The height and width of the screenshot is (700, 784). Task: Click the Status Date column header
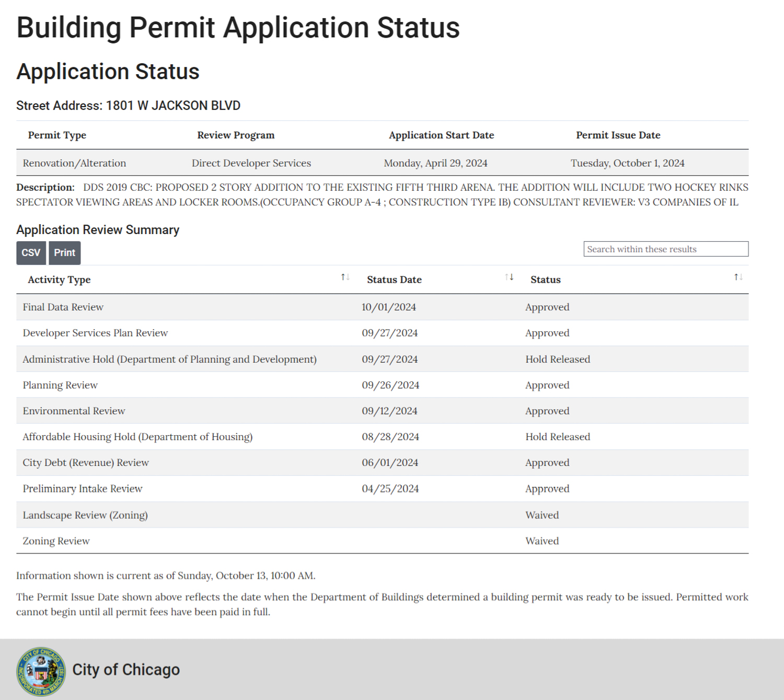[x=394, y=279]
